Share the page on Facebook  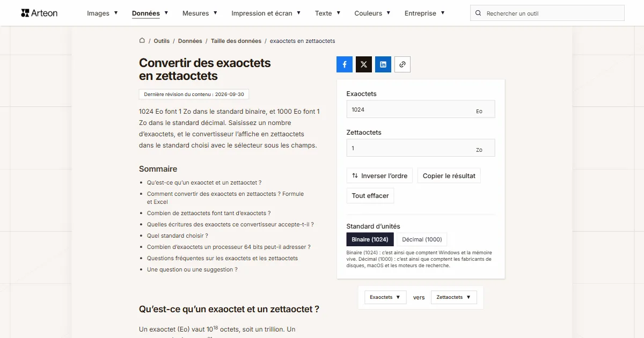(345, 64)
